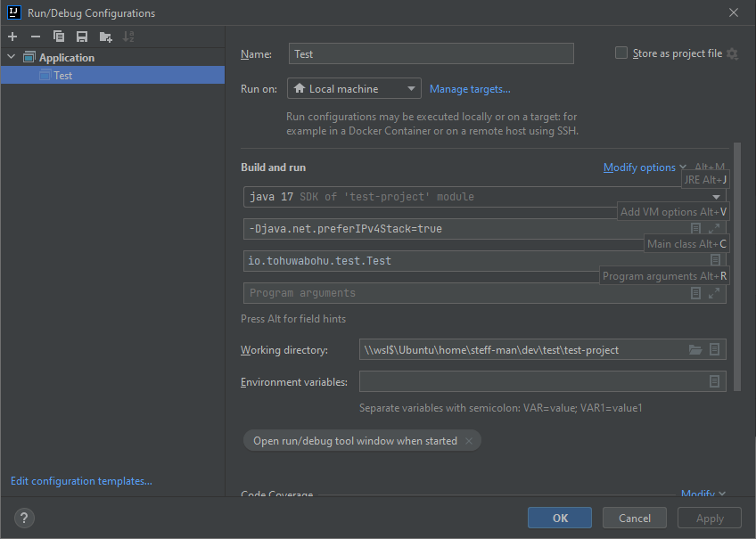Click the Remove Configuration minus icon

[x=36, y=37]
